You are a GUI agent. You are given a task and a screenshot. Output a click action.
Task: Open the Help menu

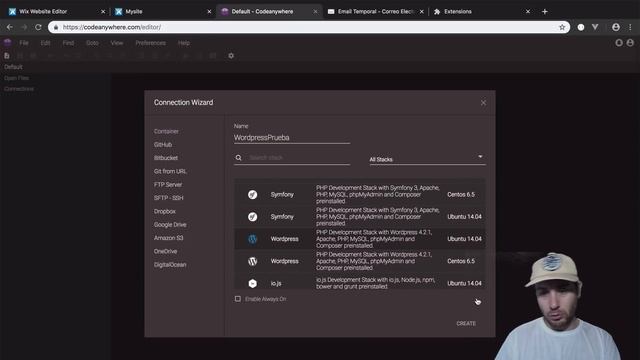184,43
